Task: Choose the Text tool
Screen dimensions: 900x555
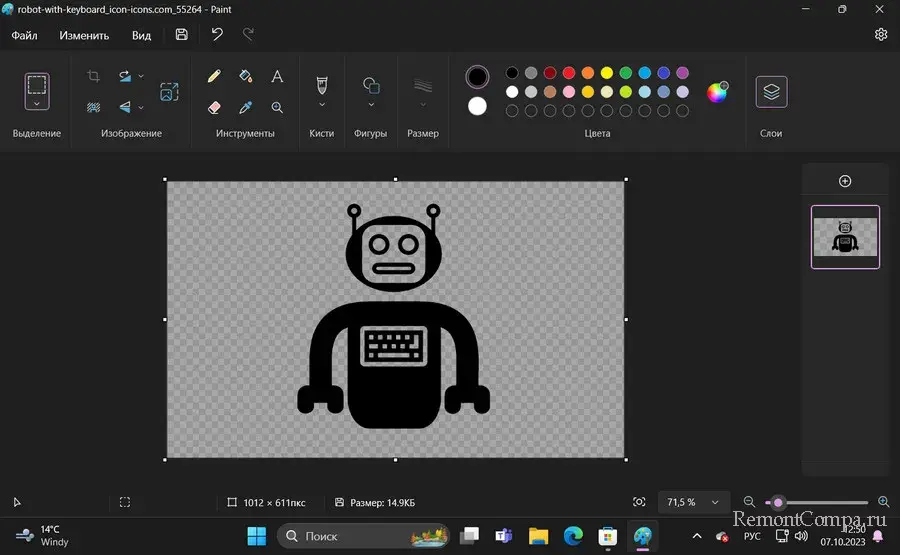Action: 277,76
